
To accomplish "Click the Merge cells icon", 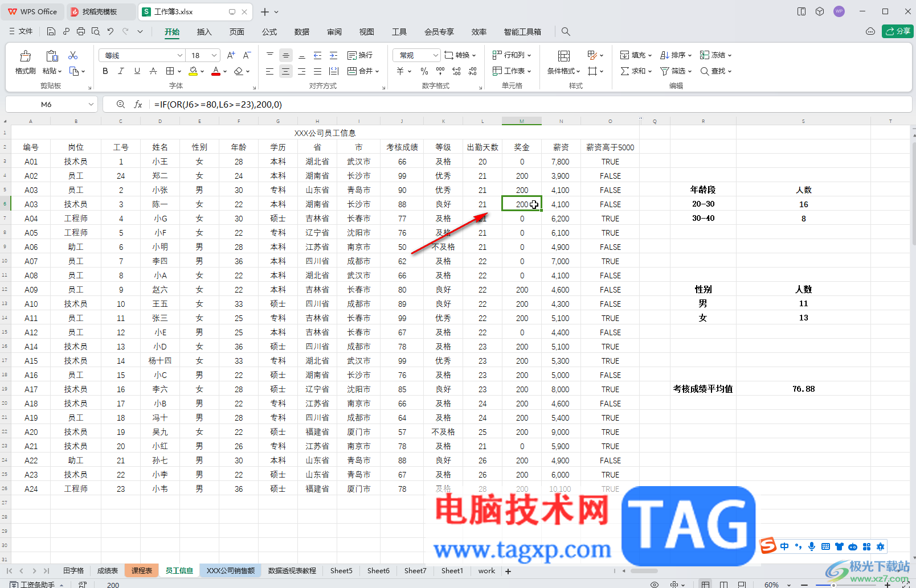I will [352, 71].
